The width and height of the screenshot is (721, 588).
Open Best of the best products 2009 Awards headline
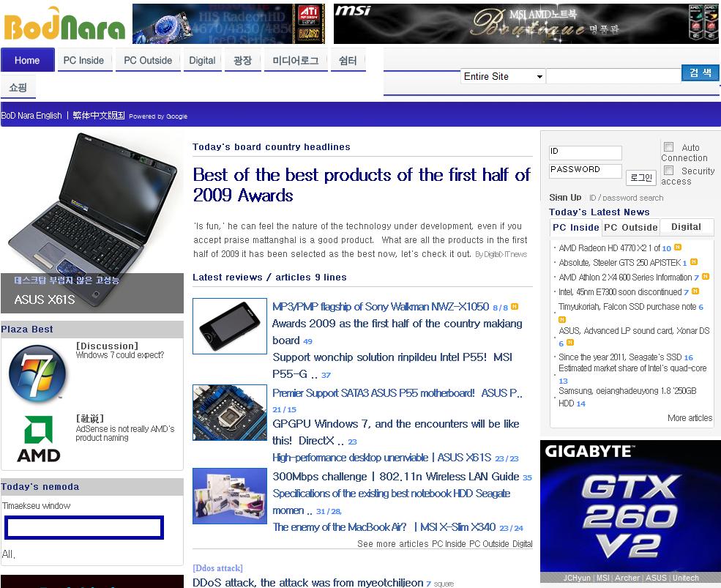point(362,185)
